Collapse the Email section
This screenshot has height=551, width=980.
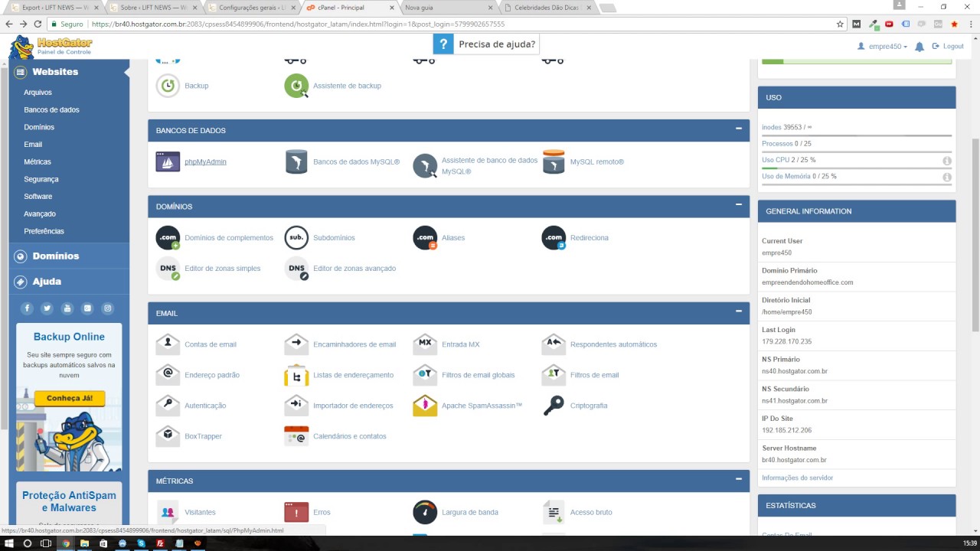coord(738,311)
